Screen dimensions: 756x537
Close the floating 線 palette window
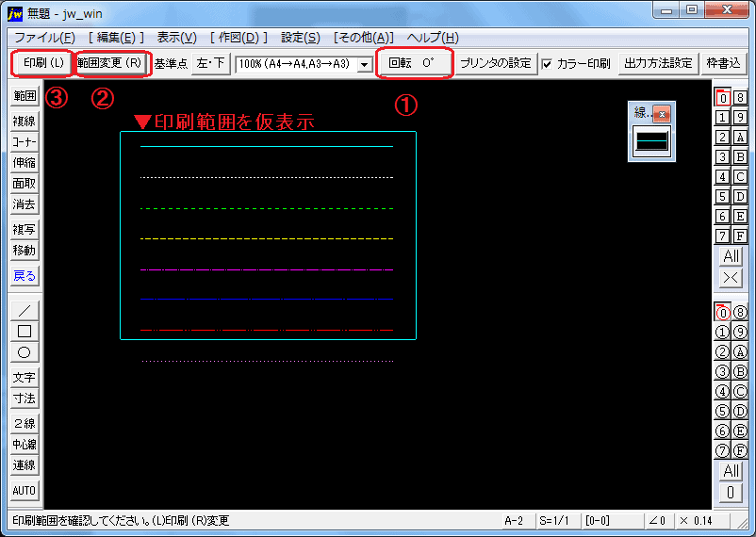point(662,114)
